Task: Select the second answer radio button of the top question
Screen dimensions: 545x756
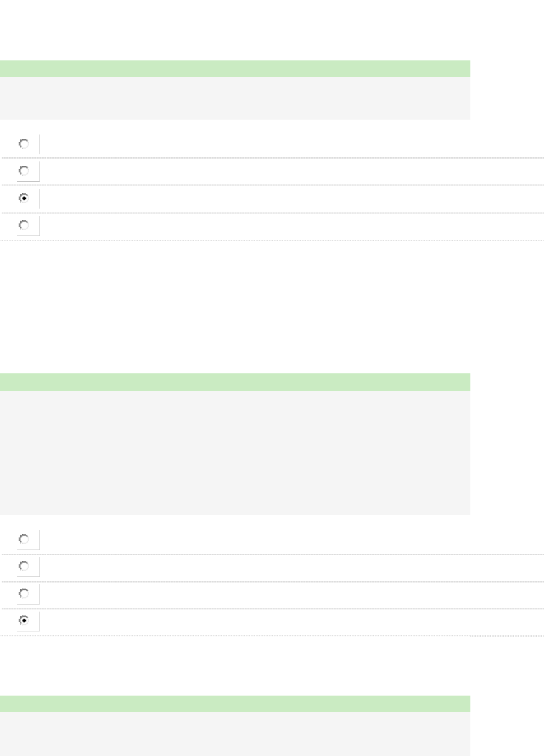Action: [x=24, y=171]
